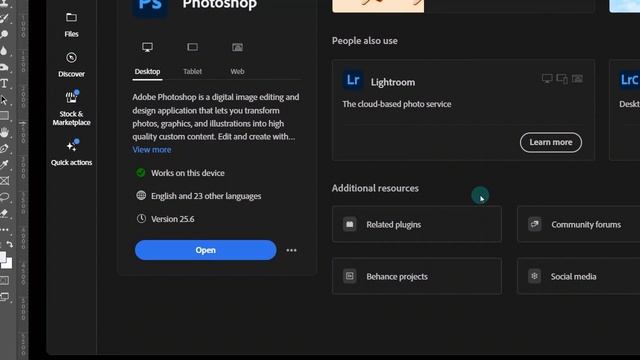Image resolution: width=640 pixels, height=360 pixels.
Task: Select the Eyedropper tool
Action: (4, 164)
